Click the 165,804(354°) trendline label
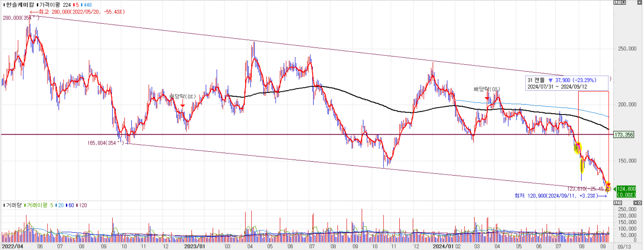 tap(106, 143)
